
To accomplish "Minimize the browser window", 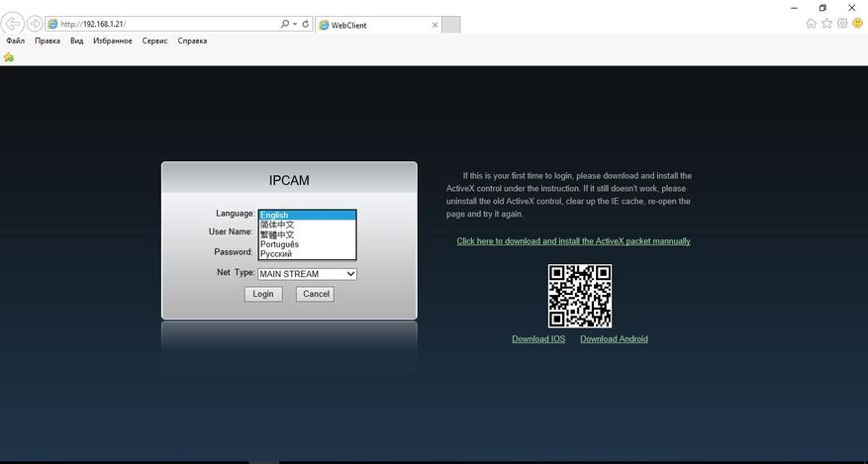I will [x=795, y=8].
